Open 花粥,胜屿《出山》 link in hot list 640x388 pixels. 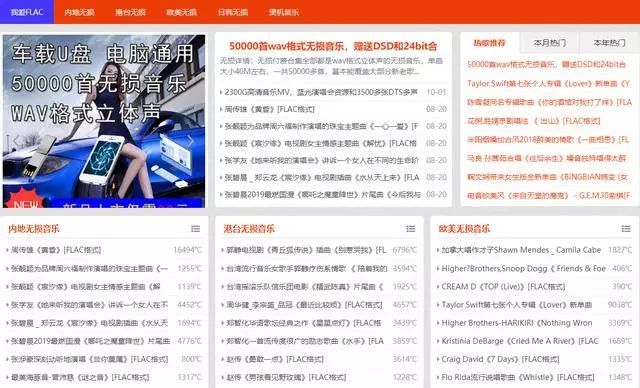(534, 121)
